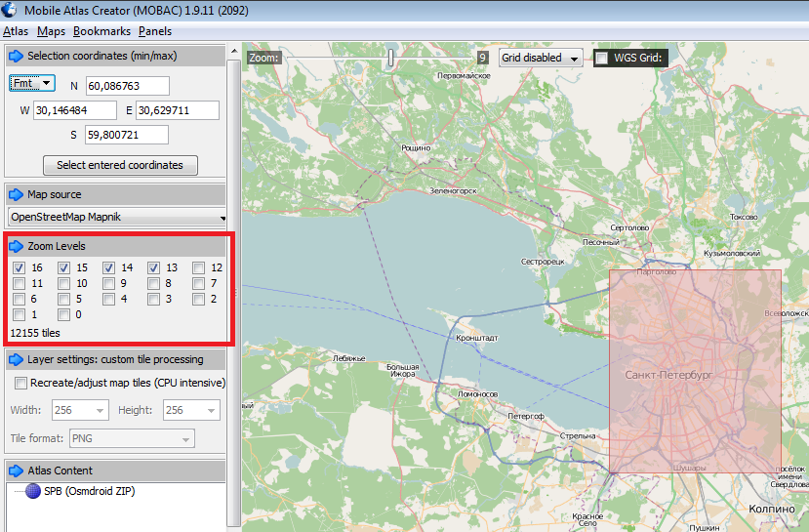Open the Grid disabled dropdown
Image resolution: width=809 pixels, height=532 pixels.
(540, 58)
